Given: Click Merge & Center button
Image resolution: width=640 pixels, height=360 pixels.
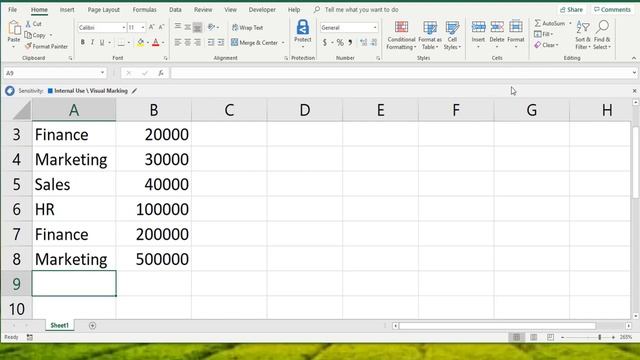Looking at the screenshot, I should pyautogui.click(x=255, y=42).
